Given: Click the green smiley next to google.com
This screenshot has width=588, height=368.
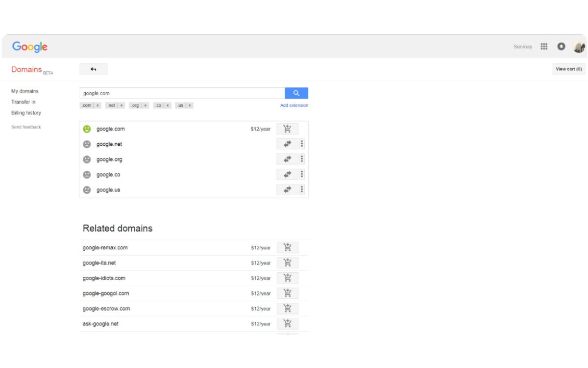Looking at the screenshot, I should (x=87, y=129).
